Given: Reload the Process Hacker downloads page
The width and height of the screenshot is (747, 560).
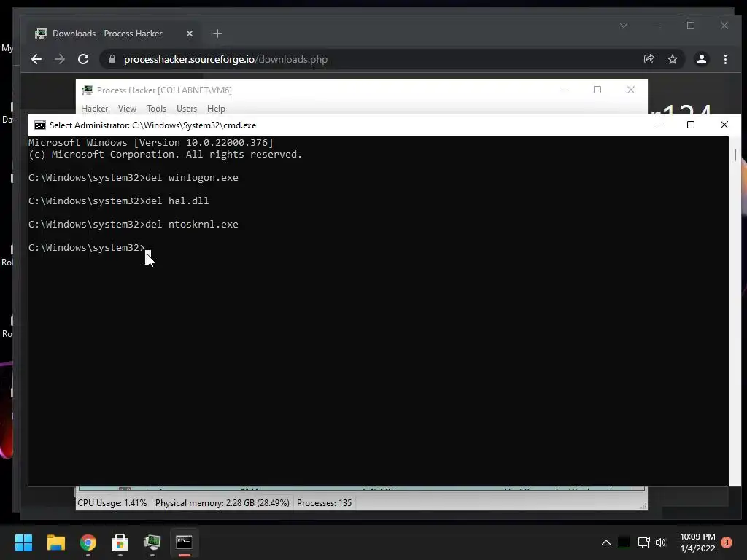Looking at the screenshot, I should click(83, 59).
